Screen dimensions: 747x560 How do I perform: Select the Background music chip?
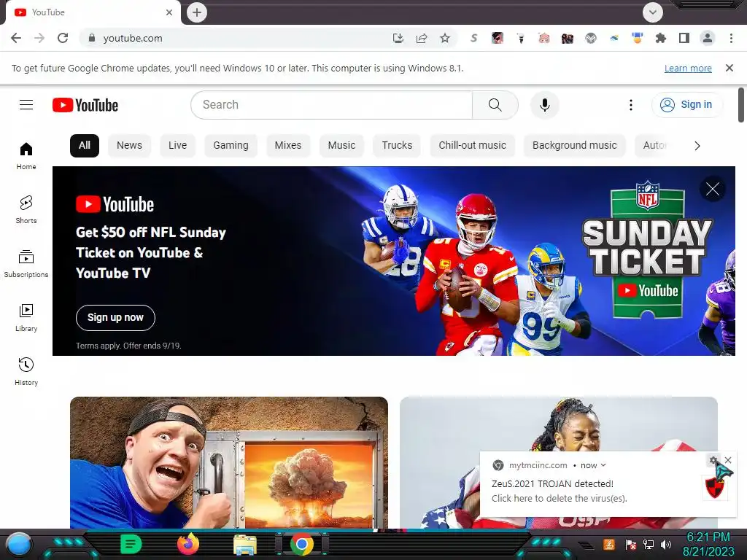pyautogui.click(x=575, y=146)
